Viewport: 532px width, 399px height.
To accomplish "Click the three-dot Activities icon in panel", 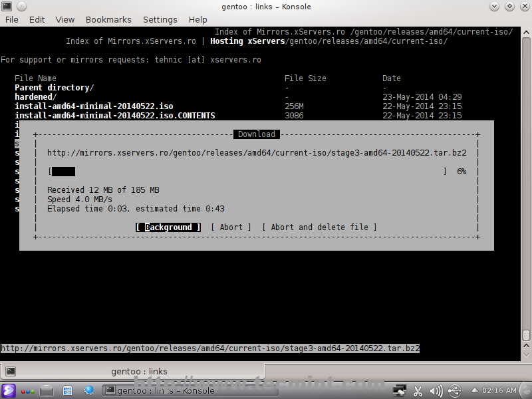I will pos(28,390).
